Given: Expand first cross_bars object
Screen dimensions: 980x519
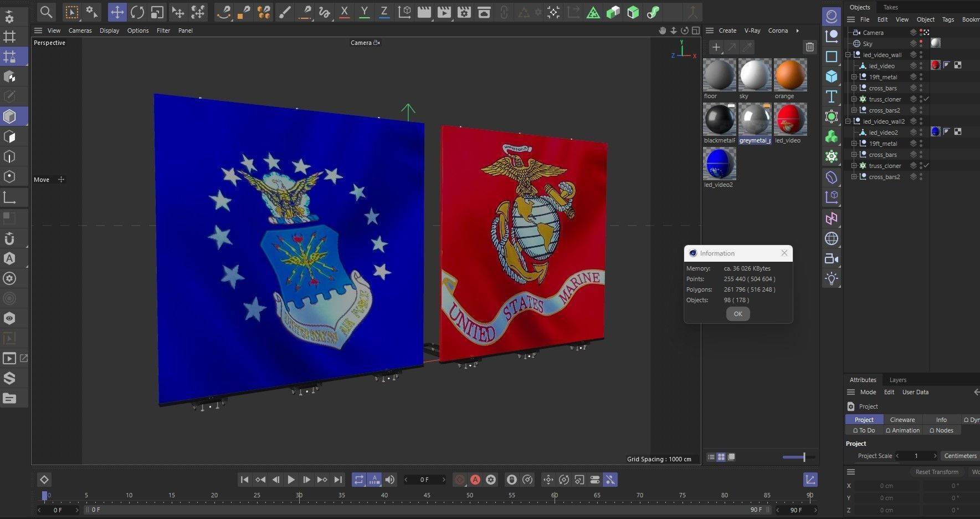Looking at the screenshot, I should click(854, 88).
